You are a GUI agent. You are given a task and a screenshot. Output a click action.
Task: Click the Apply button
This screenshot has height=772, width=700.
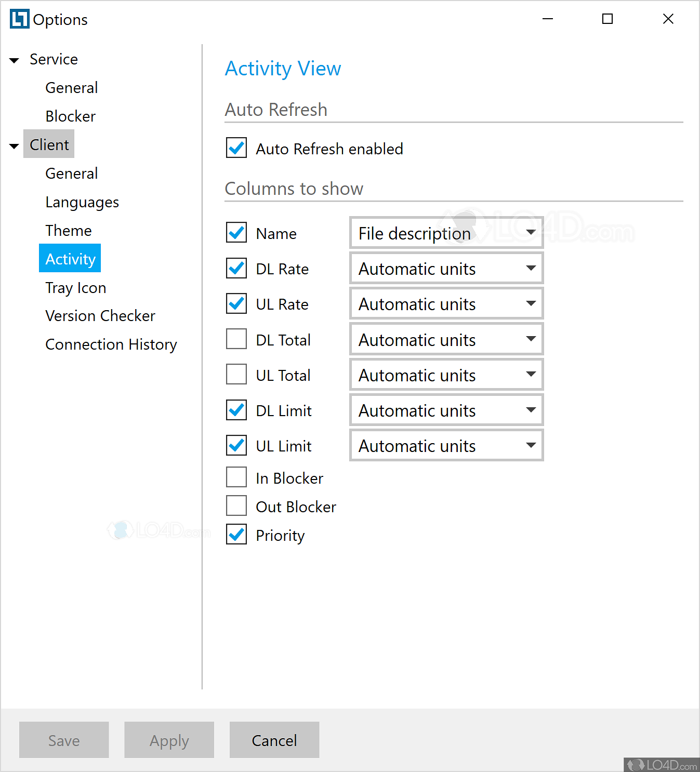(169, 740)
